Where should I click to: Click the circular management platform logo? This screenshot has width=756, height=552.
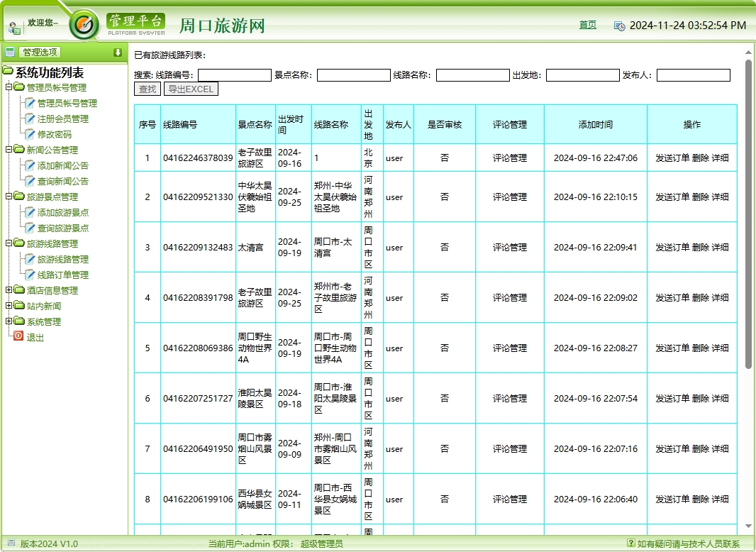point(85,23)
